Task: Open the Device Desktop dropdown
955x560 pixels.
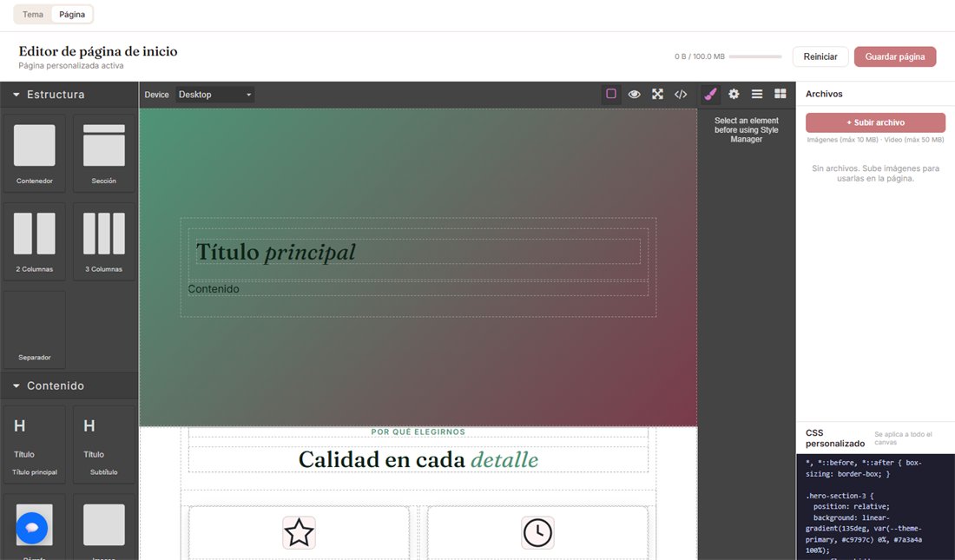Action: point(215,95)
